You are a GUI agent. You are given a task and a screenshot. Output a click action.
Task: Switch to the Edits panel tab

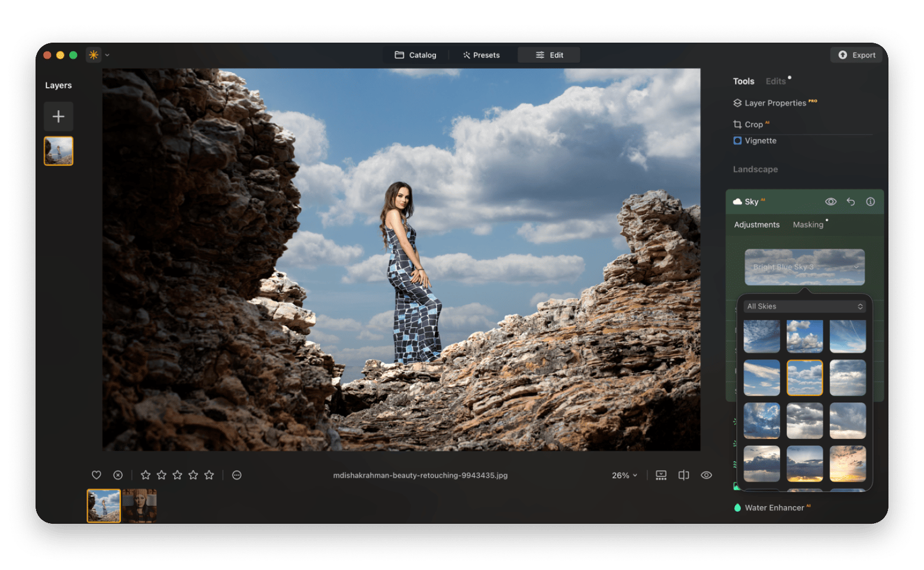tap(775, 81)
